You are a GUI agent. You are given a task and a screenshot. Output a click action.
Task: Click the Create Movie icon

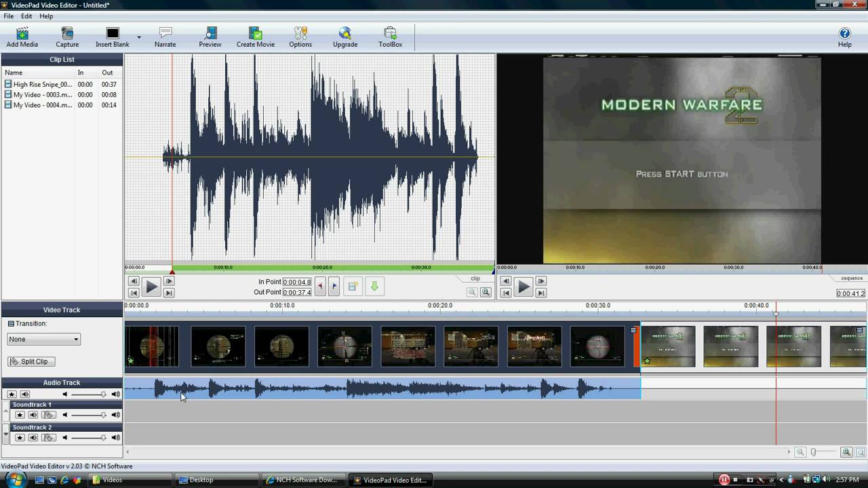(x=255, y=37)
